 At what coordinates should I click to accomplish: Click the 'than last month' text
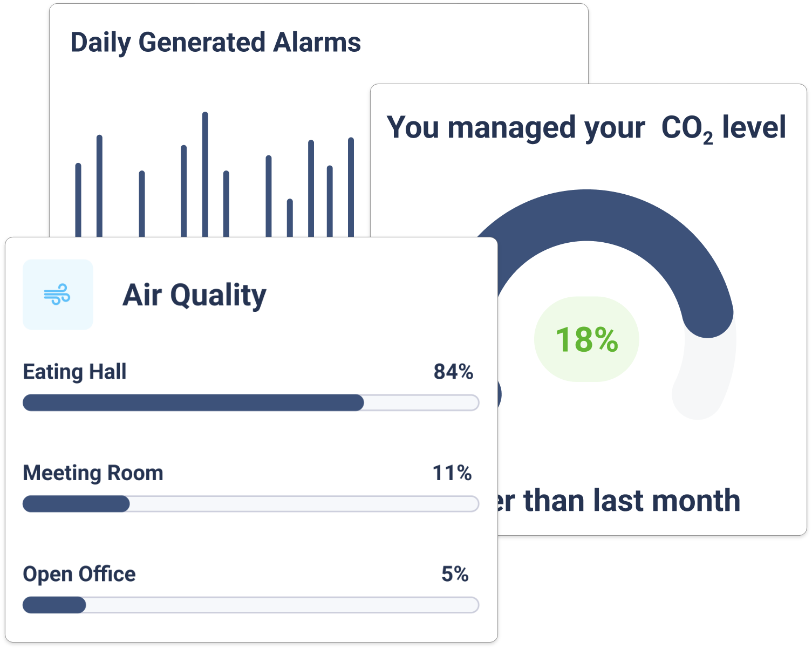[x=631, y=501]
